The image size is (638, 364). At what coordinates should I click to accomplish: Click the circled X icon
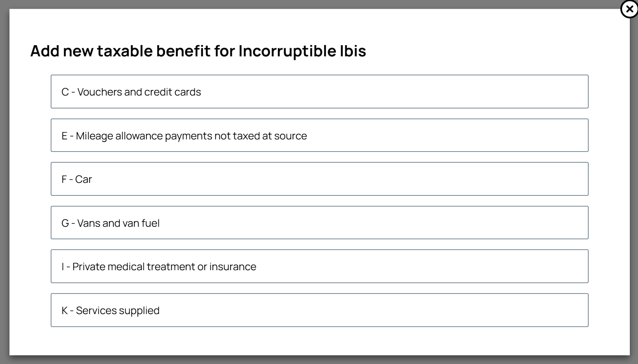[x=629, y=9]
